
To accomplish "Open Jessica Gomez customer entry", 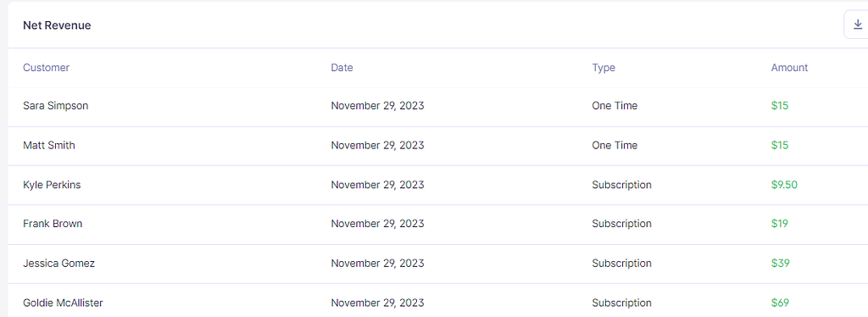I will 58,264.
